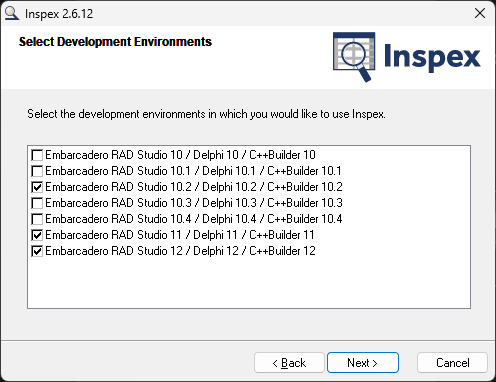The height and width of the screenshot is (382, 496).
Task: Tick the RAD Studio 10.3 checkbox
Action: (x=37, y=203)
